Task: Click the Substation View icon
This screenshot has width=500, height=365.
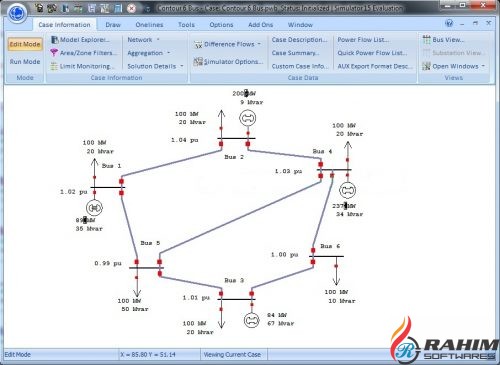Action: [x=426, y=53]
